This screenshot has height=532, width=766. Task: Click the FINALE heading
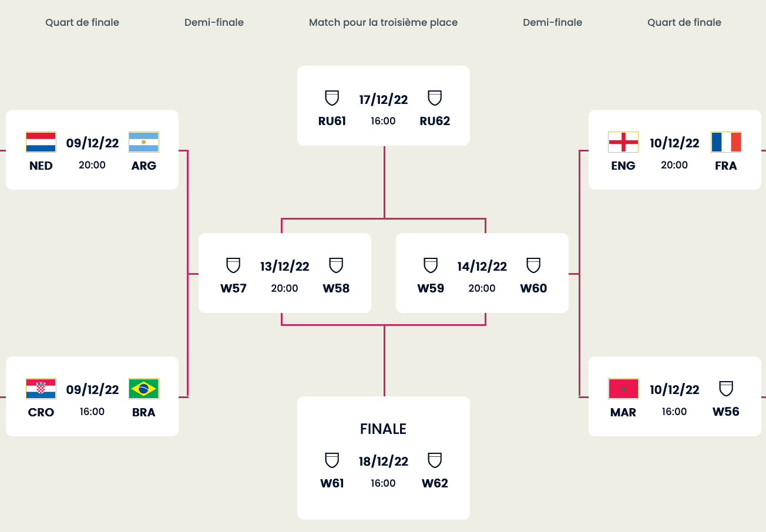[384, 429]
